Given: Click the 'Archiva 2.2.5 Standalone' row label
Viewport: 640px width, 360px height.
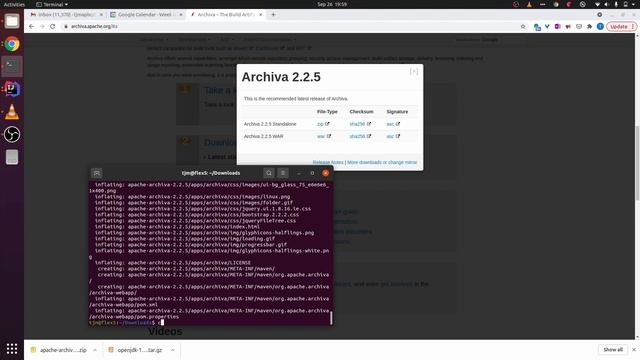Looking at the screenshot, I should point(270,124).
